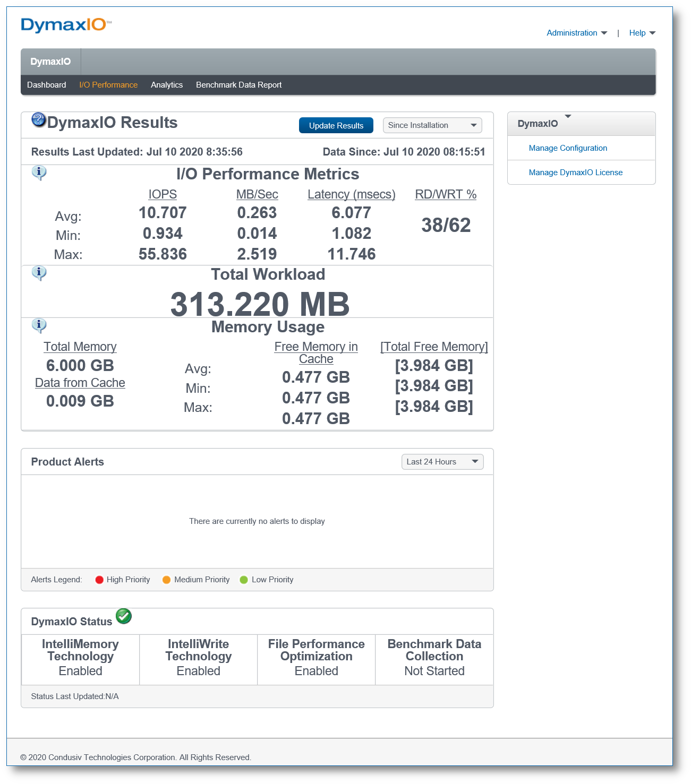Click the no alerts to display message

click(257, 521)
